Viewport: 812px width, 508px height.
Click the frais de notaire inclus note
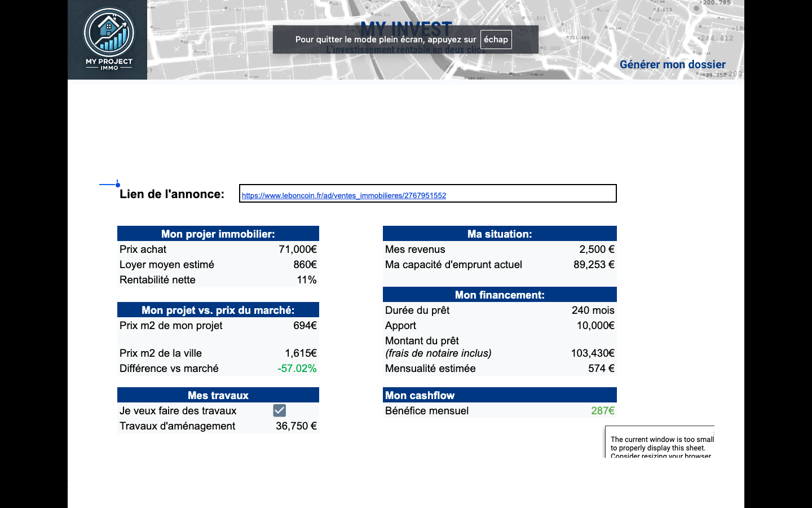(438, 353)
